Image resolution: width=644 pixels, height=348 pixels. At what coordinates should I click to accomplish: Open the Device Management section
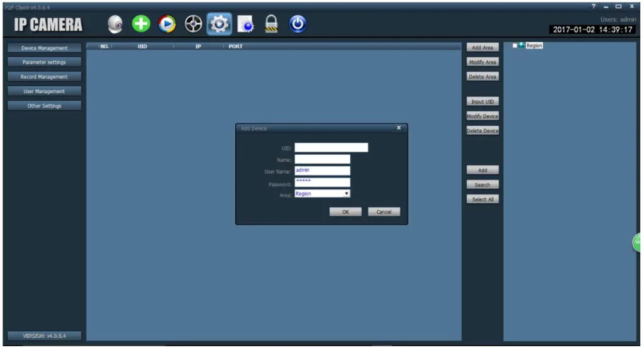pos(45,48)
